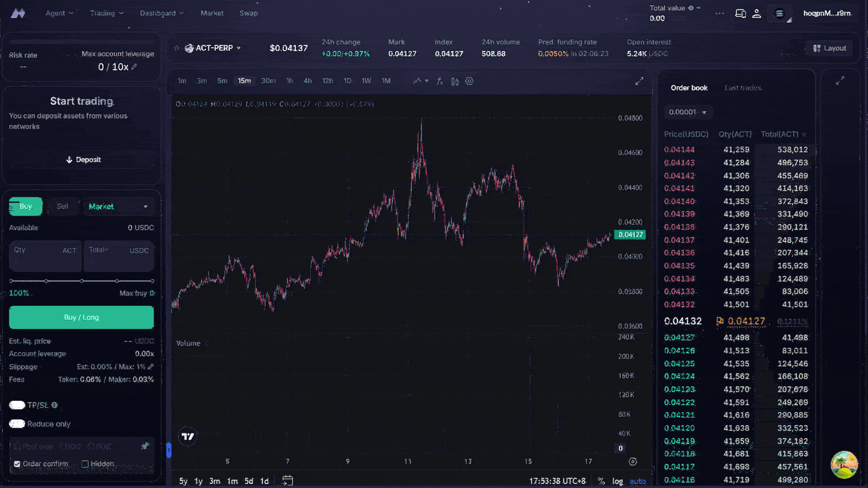Click the TradingView logo on chart
868x488 pixels.
click(188, 436)
